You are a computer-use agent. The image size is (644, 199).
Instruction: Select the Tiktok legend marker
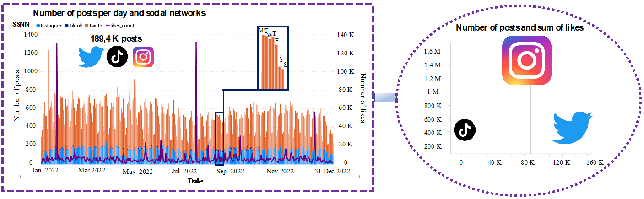66,26
